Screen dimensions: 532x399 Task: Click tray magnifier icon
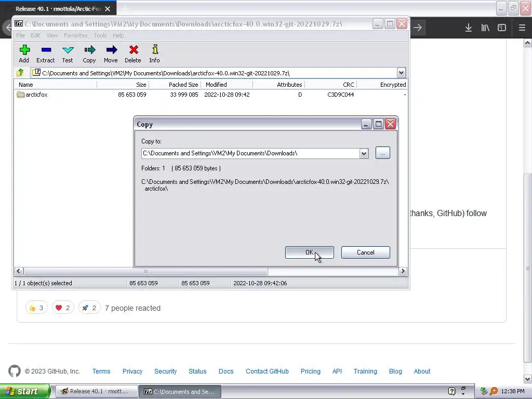coord(494,391)
